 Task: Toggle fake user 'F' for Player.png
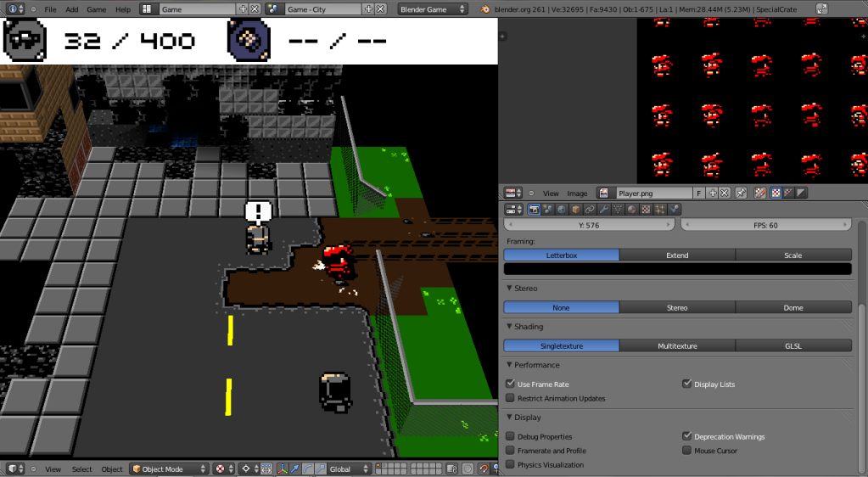coord(699,193)
